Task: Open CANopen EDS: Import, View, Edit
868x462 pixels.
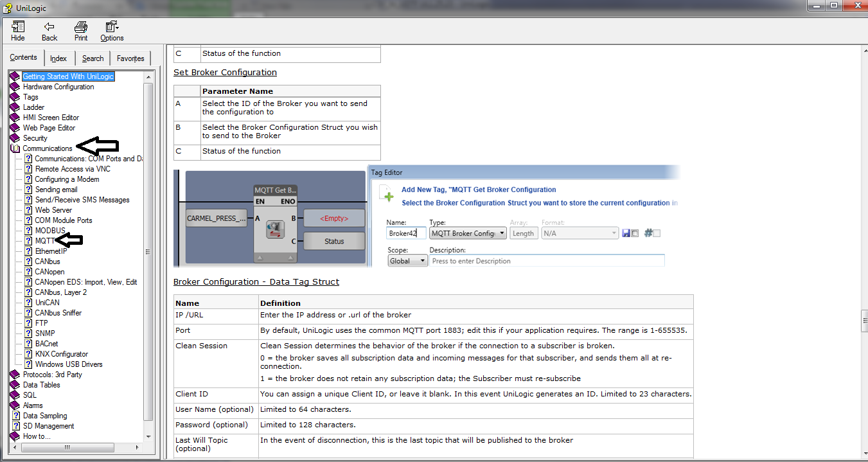Action: [x=86, y=282]
